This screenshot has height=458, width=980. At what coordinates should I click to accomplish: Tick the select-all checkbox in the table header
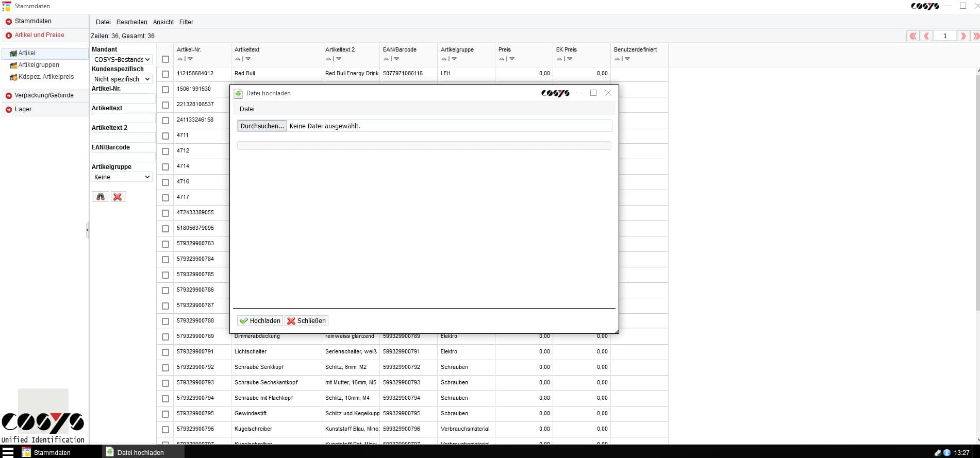click(165, 59)
